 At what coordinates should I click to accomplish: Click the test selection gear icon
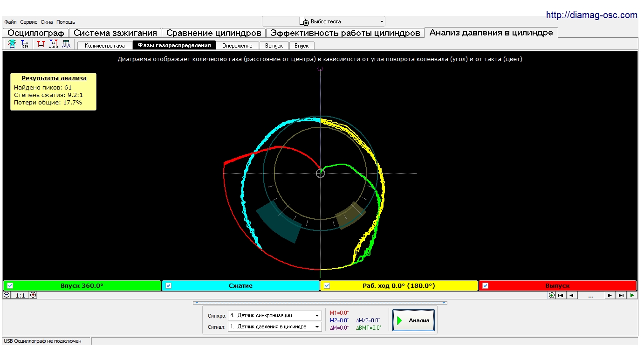[x=304, y=21]
